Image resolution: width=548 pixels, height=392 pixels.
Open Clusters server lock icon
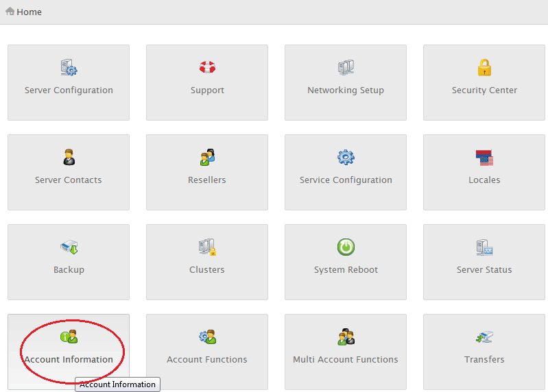pos(207,247)
